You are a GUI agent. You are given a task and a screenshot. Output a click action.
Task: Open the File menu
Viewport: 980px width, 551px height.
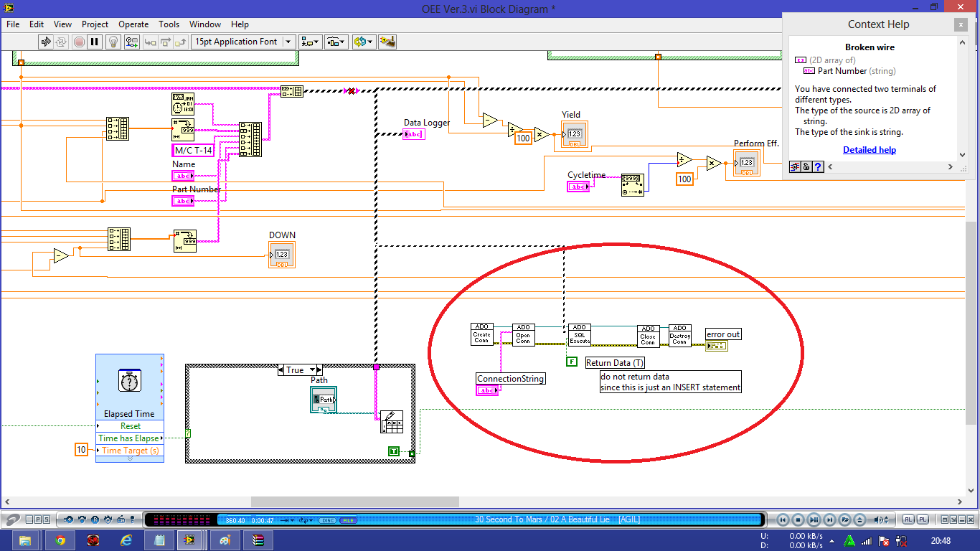click(13, 24)
